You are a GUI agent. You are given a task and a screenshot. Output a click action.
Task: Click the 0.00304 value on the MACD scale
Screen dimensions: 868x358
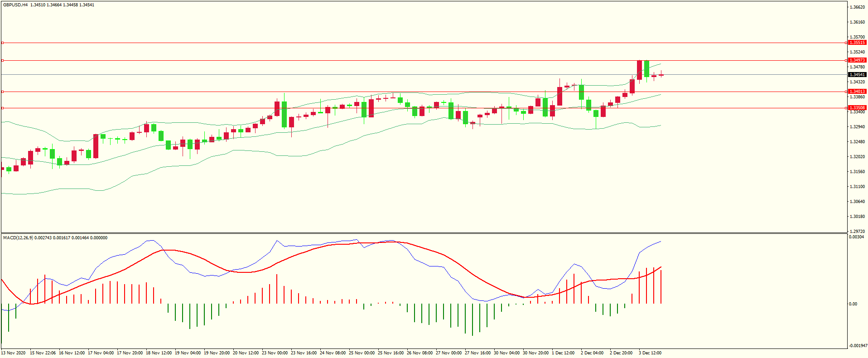[856, 237]
